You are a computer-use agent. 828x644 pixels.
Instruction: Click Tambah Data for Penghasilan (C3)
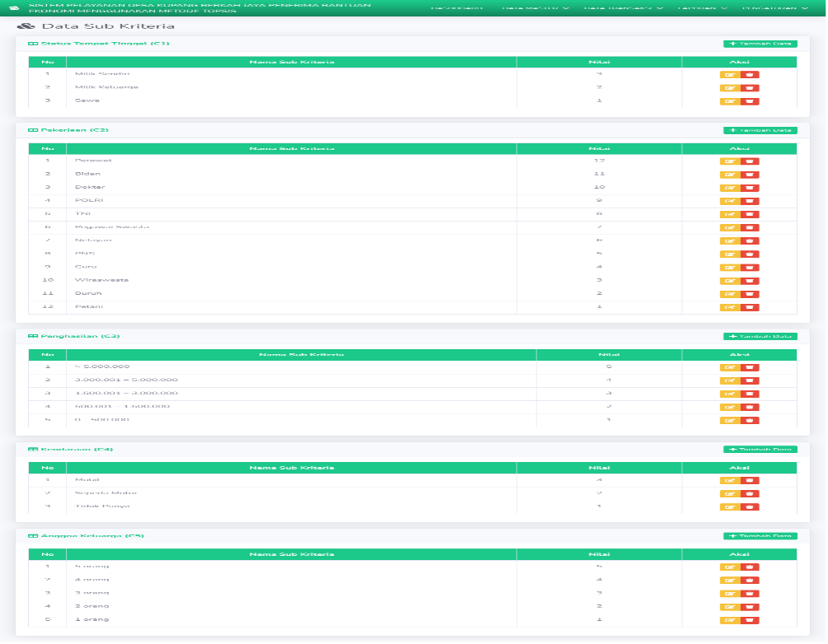click(x=760, y=336)
